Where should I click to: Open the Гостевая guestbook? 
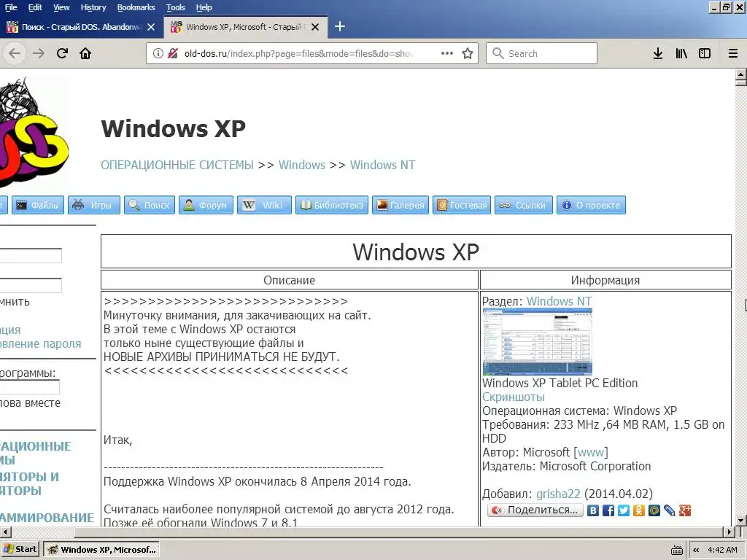(462, 205)
